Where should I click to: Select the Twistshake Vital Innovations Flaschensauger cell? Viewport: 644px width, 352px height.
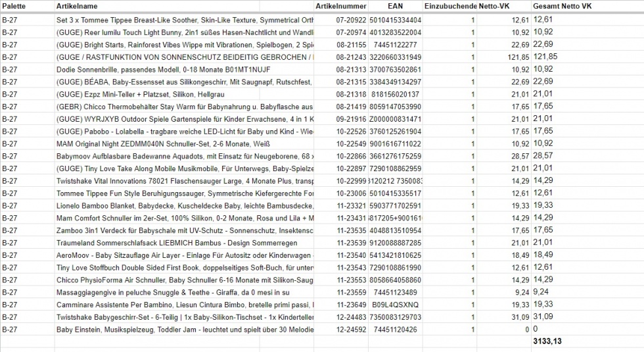point(185,181)
